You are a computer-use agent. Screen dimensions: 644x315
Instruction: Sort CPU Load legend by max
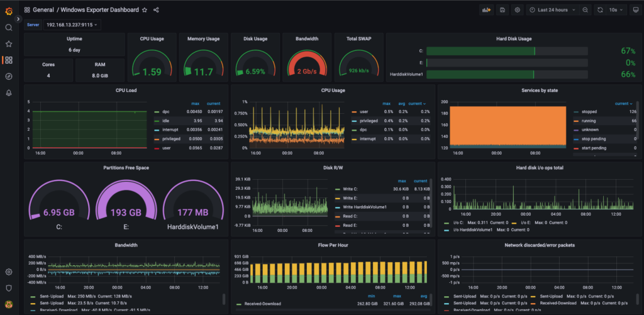pos(195,104)
